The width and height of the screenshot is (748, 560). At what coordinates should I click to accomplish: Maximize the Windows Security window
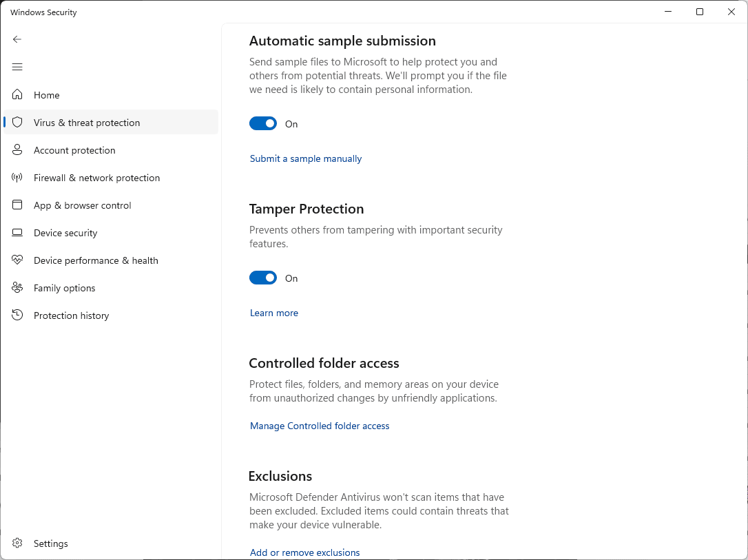pos(699,12)
